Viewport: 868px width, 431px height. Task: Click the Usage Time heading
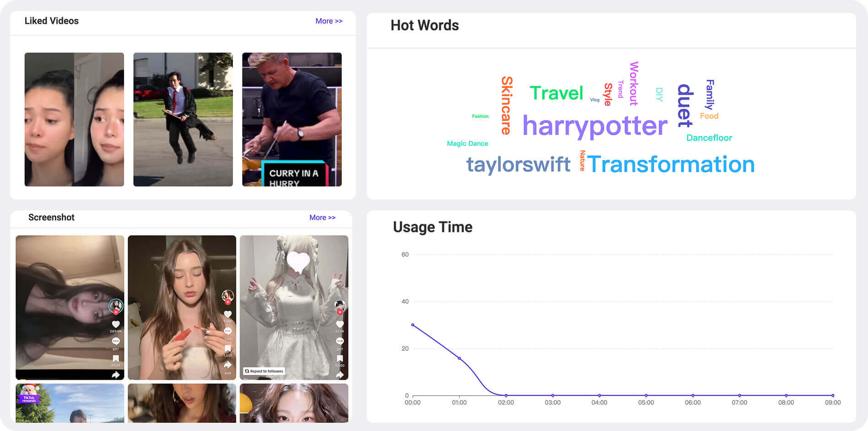(x=433, y=227)
